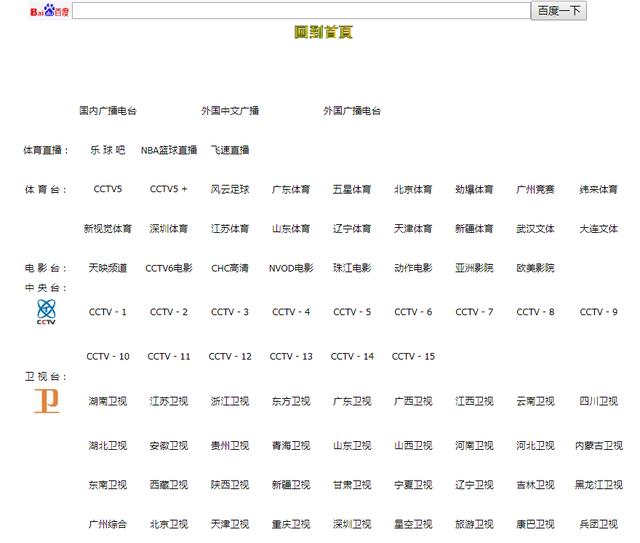Open the 江苏体育 channel link

coord(230,229)
